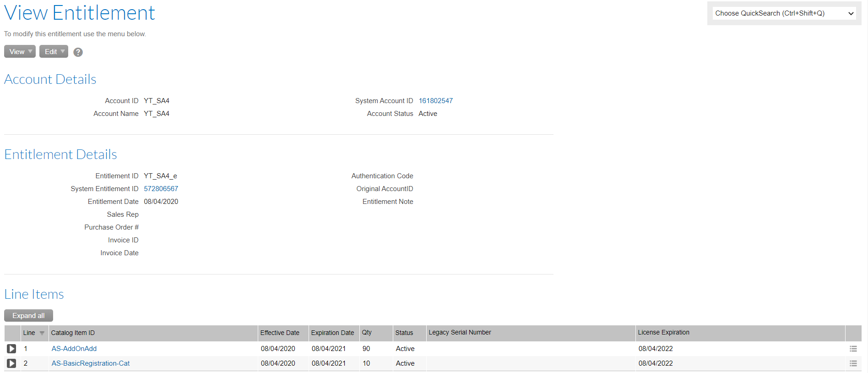Image resolution: width=868 pixels, height=373 pixels.
Task: Open the AS-BasicRegistration-Cat catalog item link
Action: 91,363
